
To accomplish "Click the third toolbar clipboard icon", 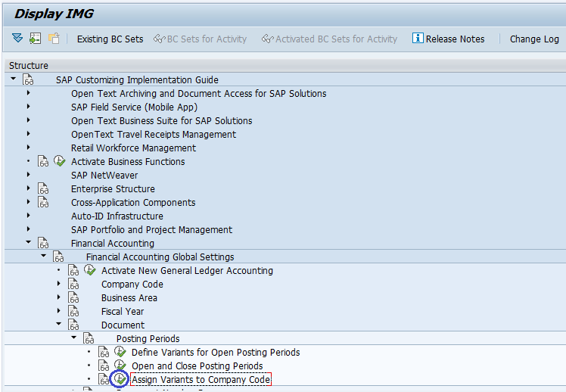I will click(x=54, y=39).
